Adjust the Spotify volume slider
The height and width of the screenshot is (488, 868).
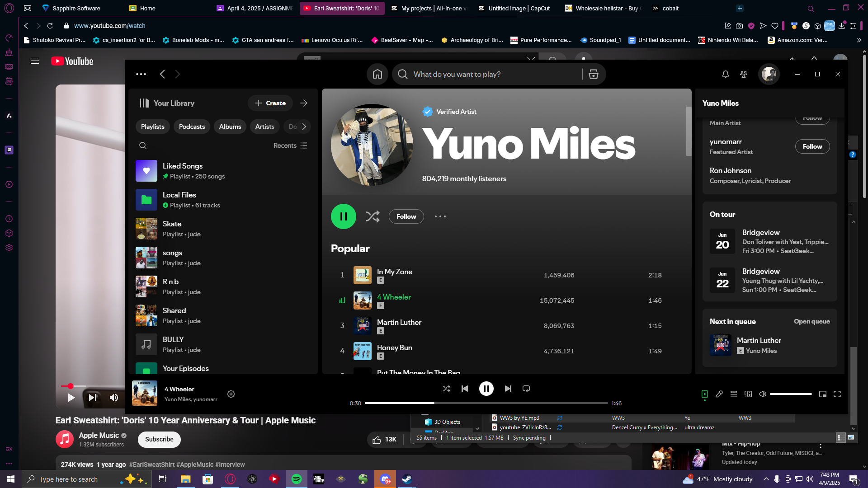point(791,394)
